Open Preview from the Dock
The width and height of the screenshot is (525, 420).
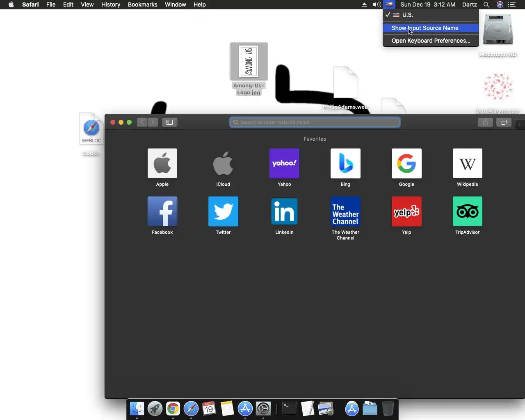pos(326,409)
